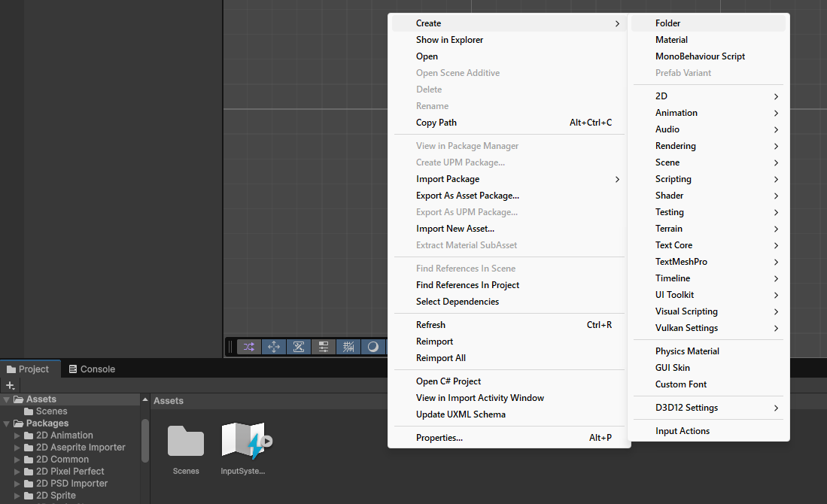Image resolution: width=827 pixels, height=504 pixels.
Task: Open the Visual Scripting submenu
Action: click(x=708, y=311)
